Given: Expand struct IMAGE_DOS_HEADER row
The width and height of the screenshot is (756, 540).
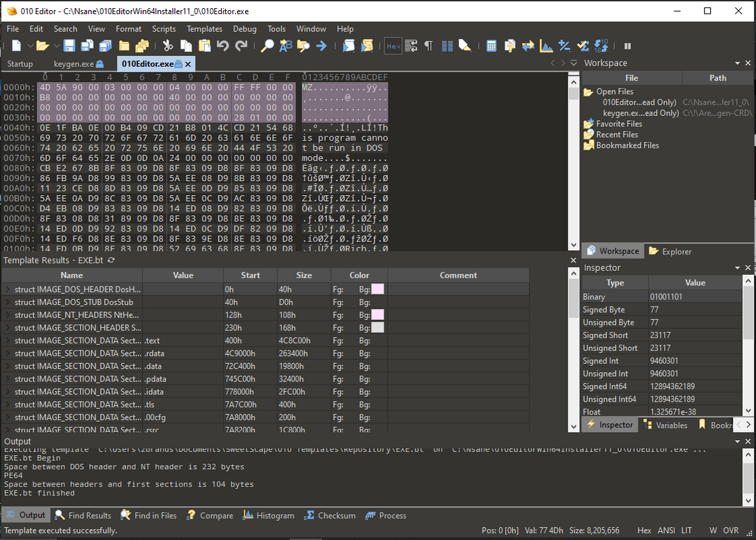Looking at the screenshot, I should [x=8, y=290].
